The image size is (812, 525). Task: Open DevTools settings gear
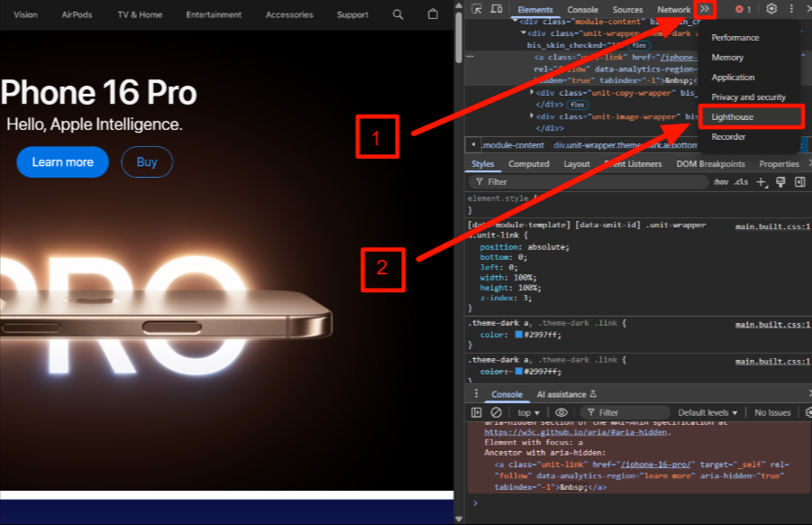click(x=771, y=9)
